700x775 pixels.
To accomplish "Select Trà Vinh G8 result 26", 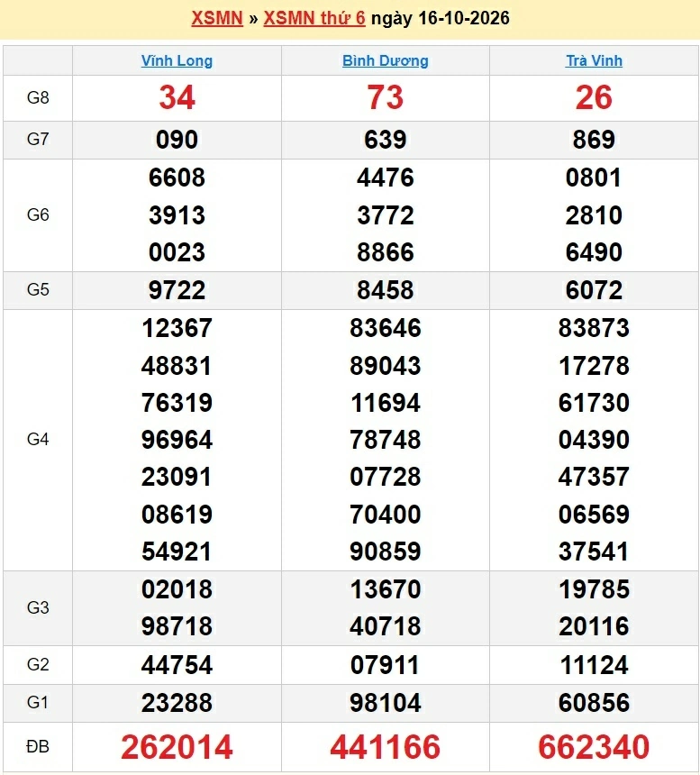I will click(x=594, y=97).
